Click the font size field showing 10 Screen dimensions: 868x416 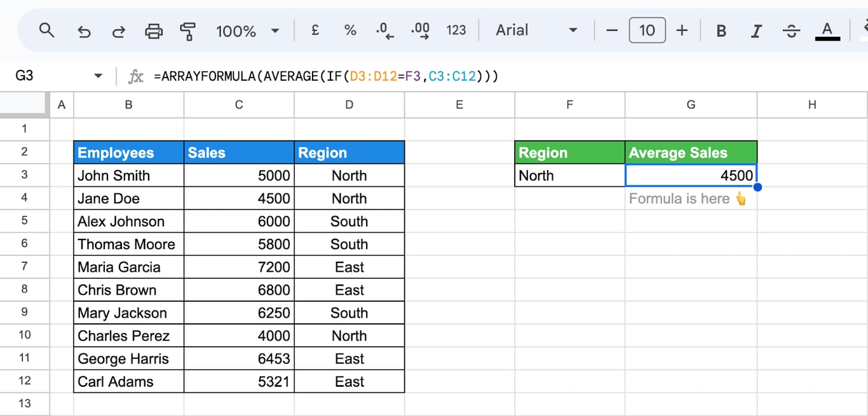[x=647, y=30]
